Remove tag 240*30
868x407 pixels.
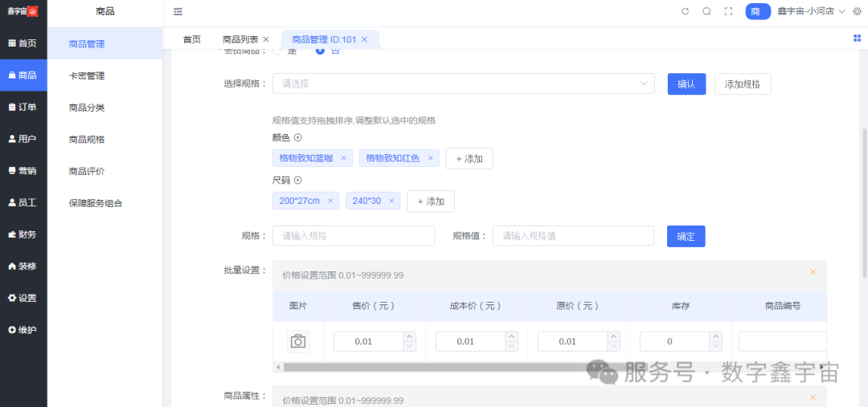click(x=391, y=201)
